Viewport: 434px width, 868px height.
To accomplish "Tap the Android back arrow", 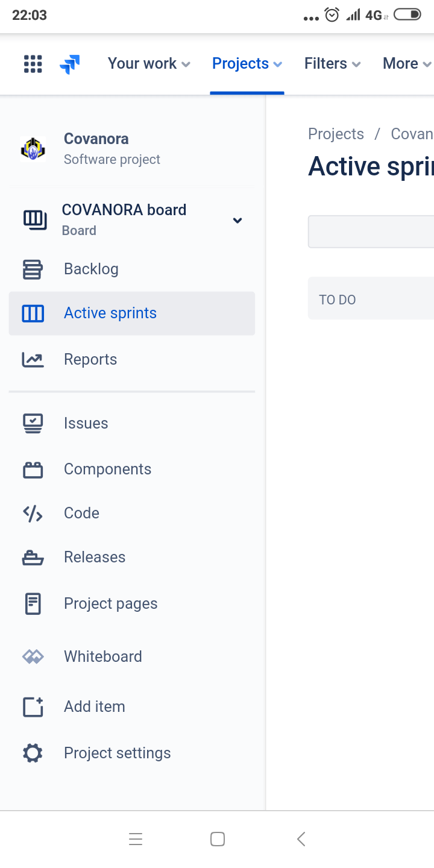I will coord(301,839).
